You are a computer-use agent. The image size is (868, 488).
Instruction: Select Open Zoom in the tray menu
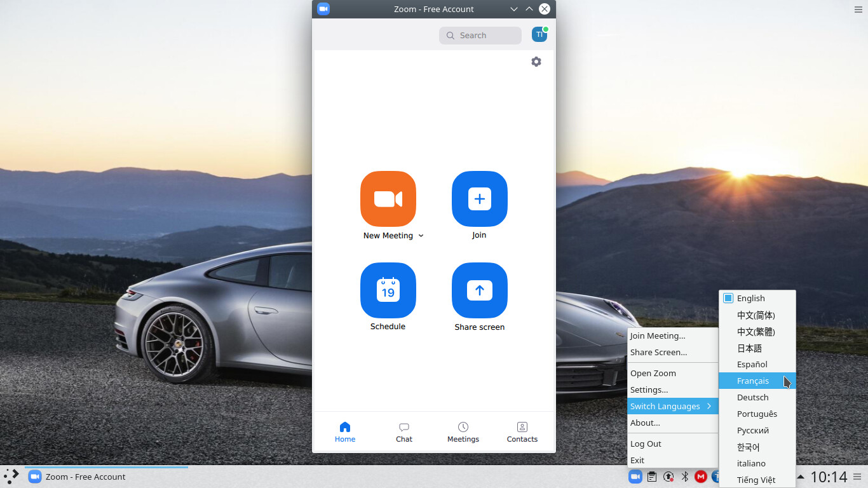click(x=672, y=373)
